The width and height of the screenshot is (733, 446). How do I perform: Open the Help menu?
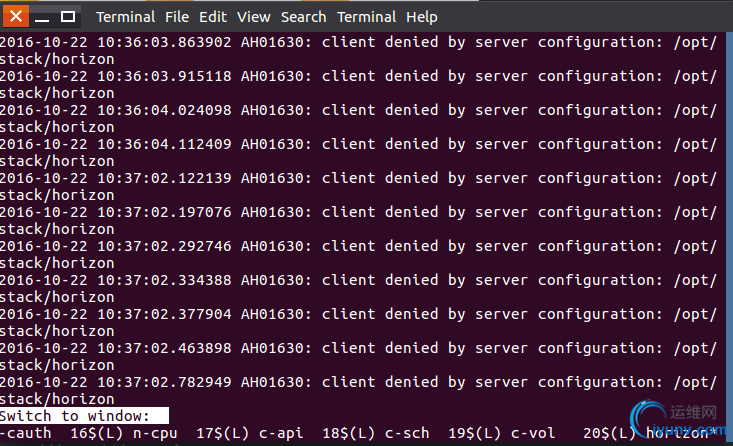422,17
